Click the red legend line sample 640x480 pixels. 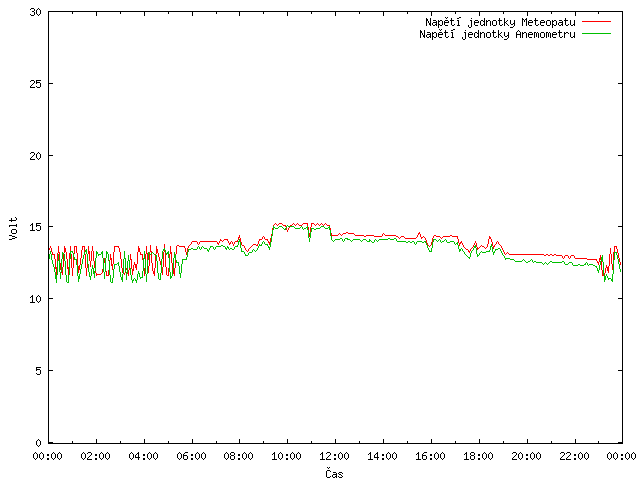tap(596, 22)
